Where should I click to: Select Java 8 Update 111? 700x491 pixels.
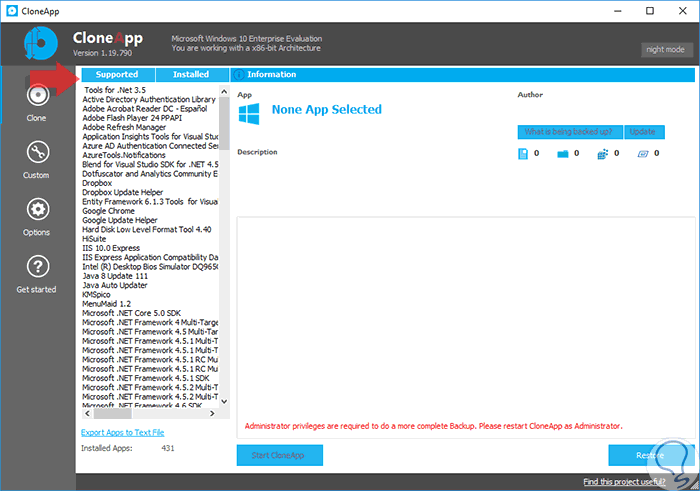[115, 276]
